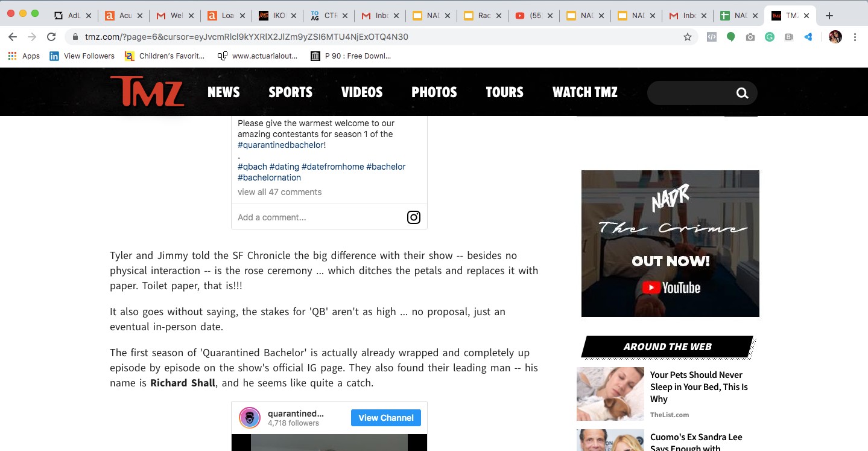
Task: Click the magnifier search icon in TMZ header
Action: coord(742,93)
